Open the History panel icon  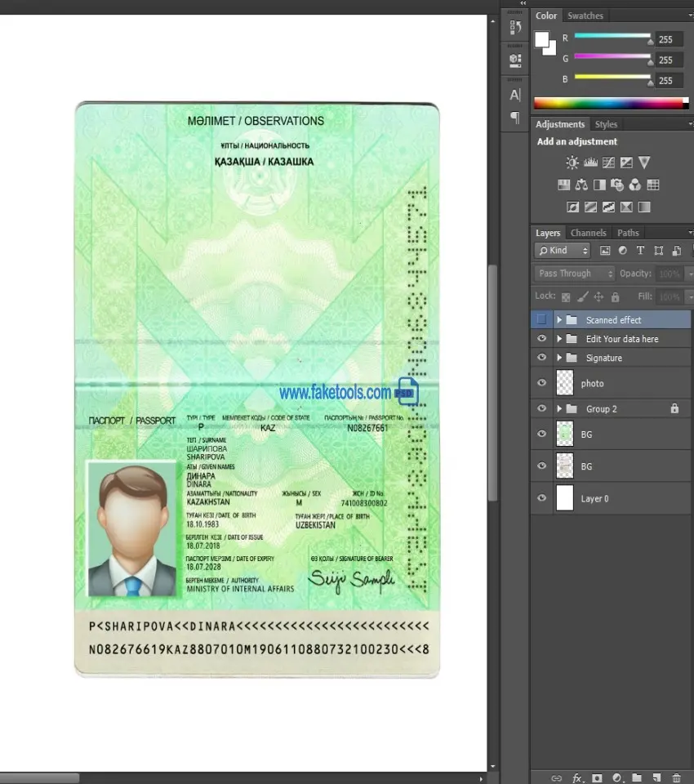[x=515, y=27]
